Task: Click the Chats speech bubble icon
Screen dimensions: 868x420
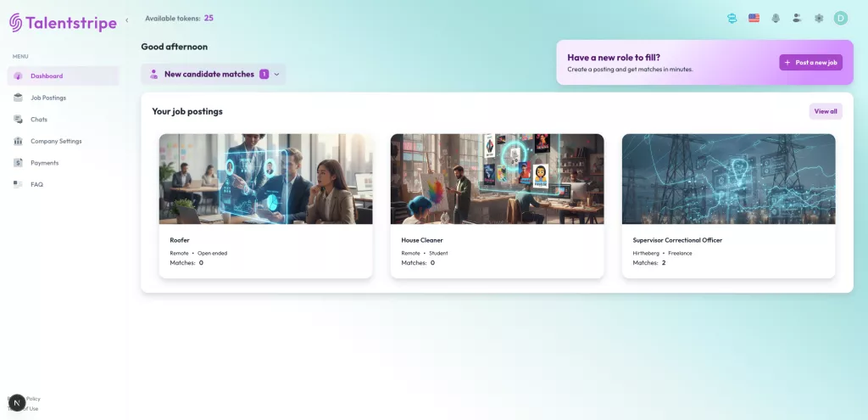Action: click(19, 119)
